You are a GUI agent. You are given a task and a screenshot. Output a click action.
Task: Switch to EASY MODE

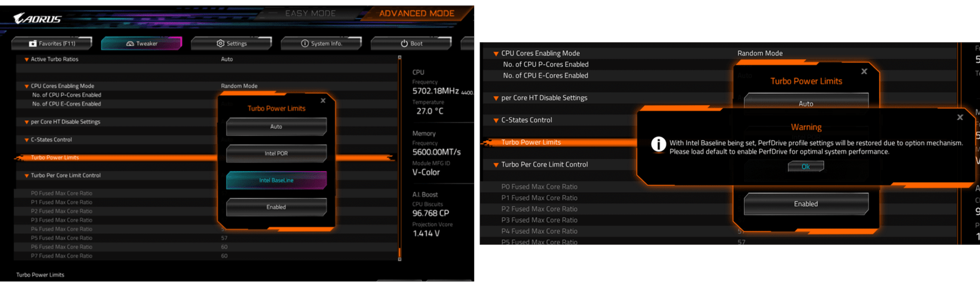(310, 13)
